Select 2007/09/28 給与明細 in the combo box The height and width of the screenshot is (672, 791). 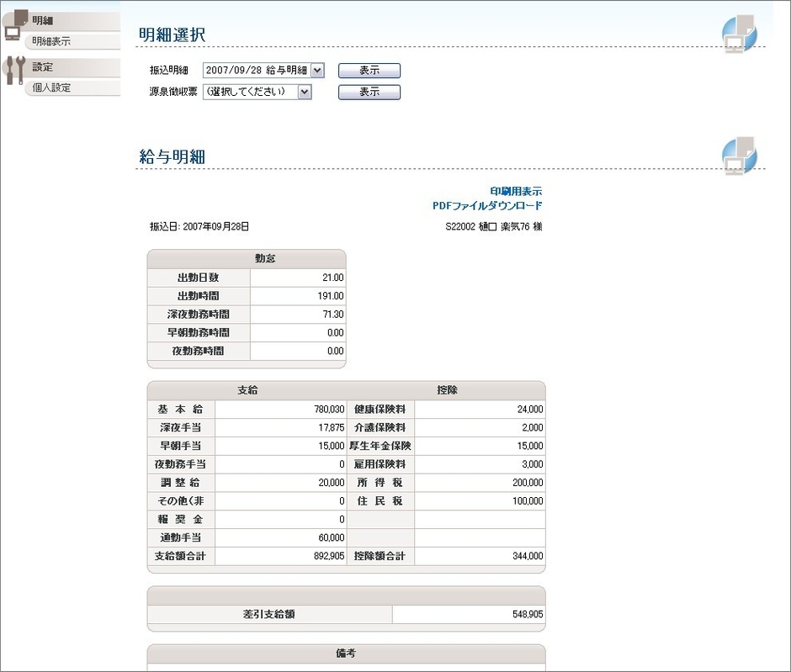(x=261, y=71)
